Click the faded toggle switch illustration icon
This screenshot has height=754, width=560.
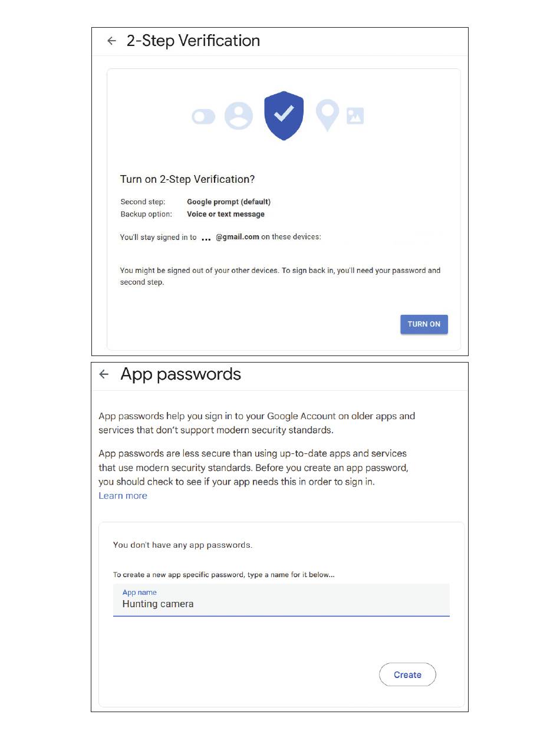click(x=204, y=117)
